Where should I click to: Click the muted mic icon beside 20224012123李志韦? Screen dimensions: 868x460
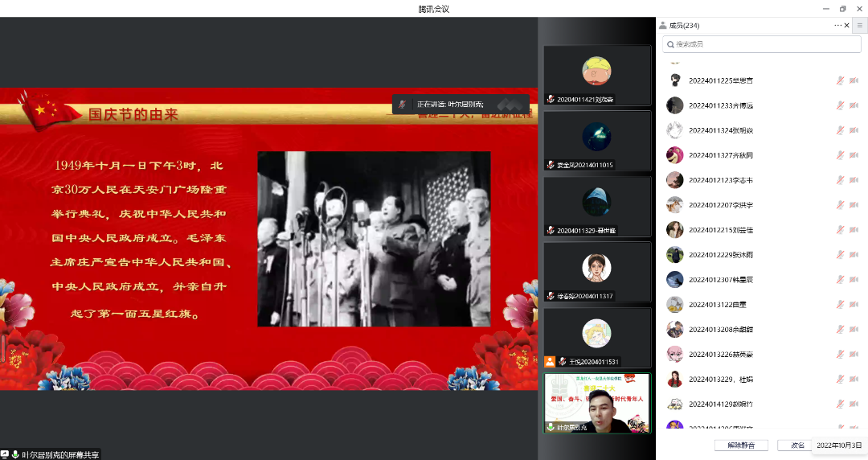(840, 180)
